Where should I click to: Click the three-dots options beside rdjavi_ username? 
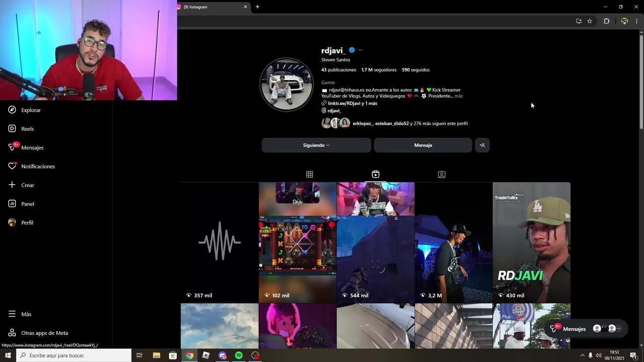tap(360, 50)
